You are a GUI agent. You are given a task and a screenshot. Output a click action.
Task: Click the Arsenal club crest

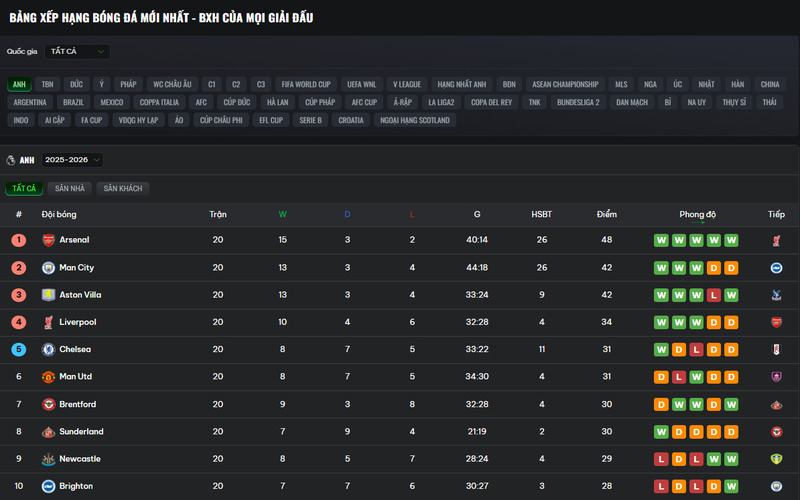pos(48,240)
